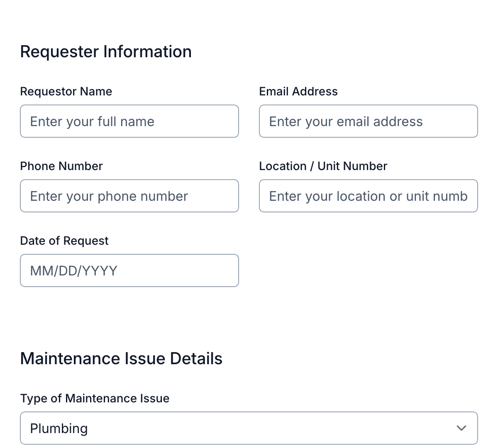Click the Phone Number entry box
This screenshot has height=448, width=498.
point(129,196)
